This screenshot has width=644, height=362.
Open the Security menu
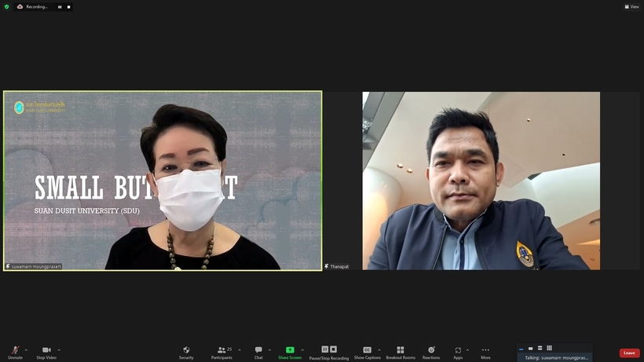186,352
